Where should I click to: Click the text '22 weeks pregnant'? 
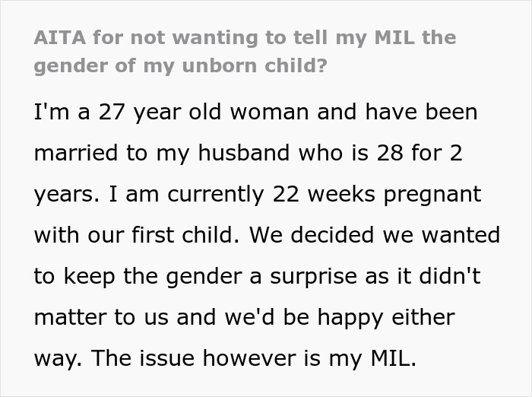click(375, 195)
